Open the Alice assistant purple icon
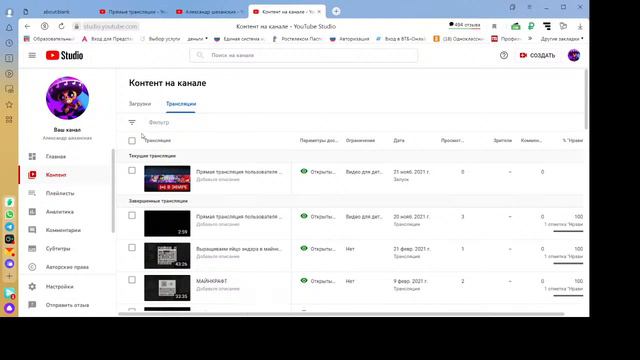Viewport: 640px width, 360px height. (x=9, y=308)
